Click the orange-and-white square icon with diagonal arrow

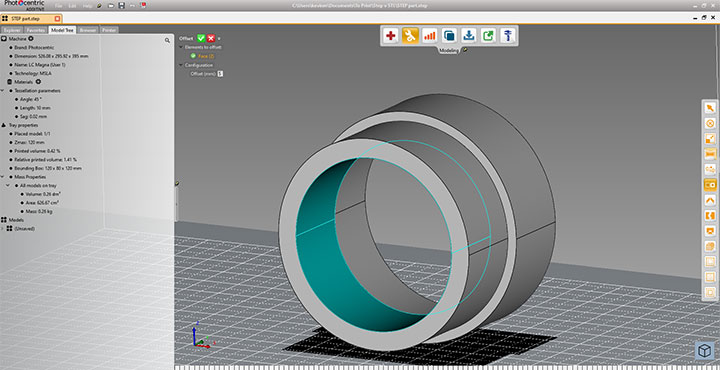pos(710,139)
